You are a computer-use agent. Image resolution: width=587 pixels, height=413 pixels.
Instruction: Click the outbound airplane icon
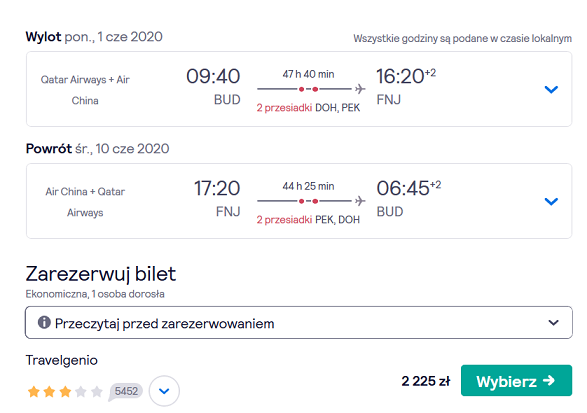[x=360, y=89]
